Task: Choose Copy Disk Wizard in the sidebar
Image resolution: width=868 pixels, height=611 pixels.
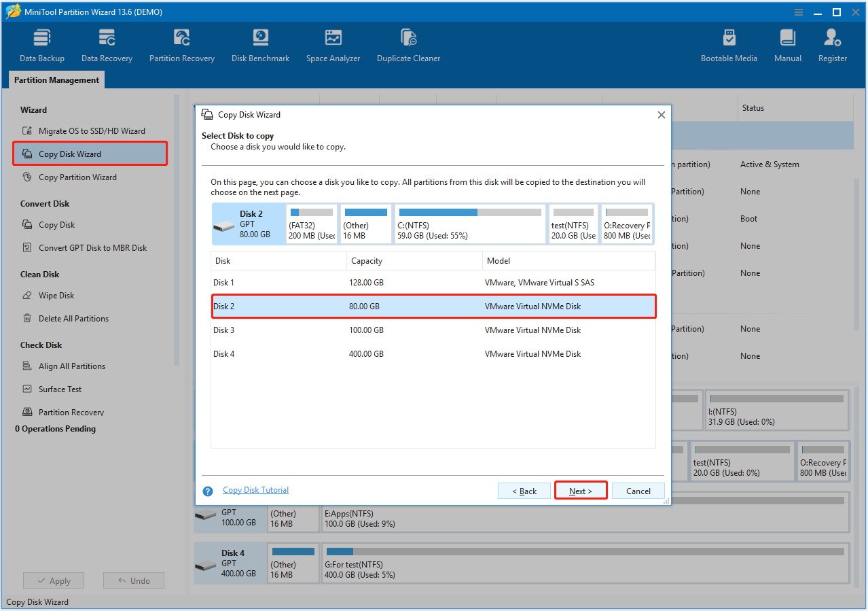Action: [x=90, y=154]
